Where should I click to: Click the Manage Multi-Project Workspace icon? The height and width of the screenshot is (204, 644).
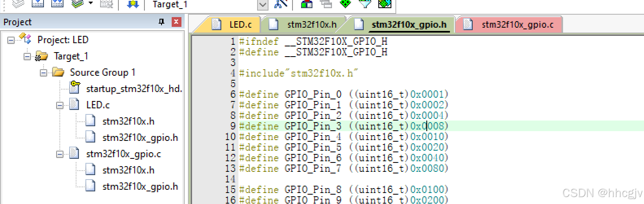[x=326, y=4]
